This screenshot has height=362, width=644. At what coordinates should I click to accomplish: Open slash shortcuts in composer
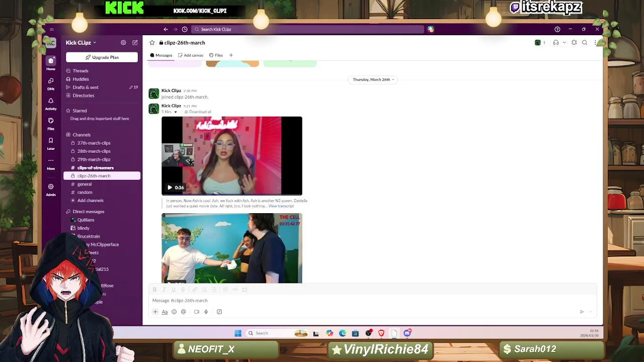pos(219,312)
